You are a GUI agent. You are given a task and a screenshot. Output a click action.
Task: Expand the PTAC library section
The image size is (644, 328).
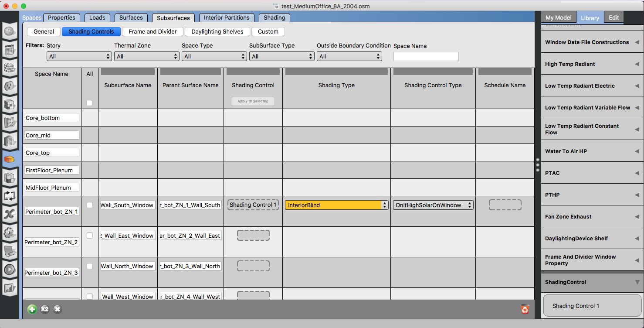637,173
